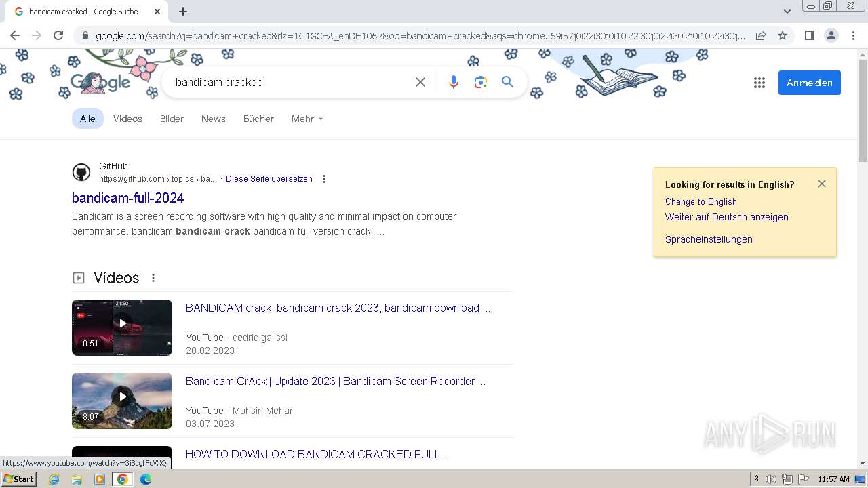
Task: Open the bandicam-full-2024 result link
Action: click(127, 198)
